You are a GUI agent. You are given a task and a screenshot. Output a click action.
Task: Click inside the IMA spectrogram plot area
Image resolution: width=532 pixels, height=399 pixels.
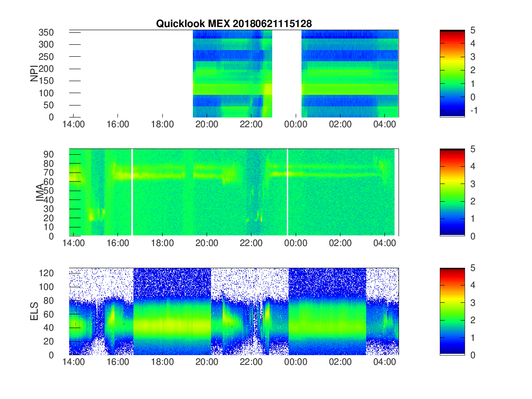tap(234, 192)
